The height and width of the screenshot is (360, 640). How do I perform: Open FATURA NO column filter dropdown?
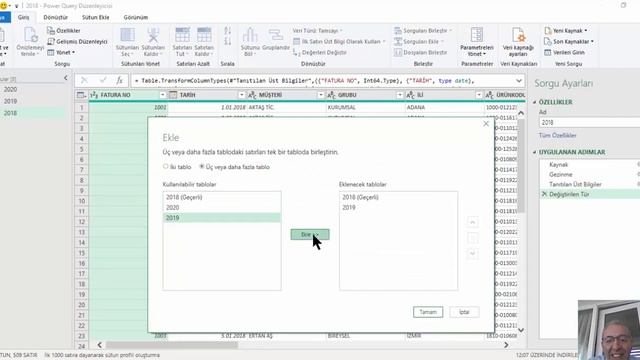coord(162,95)
